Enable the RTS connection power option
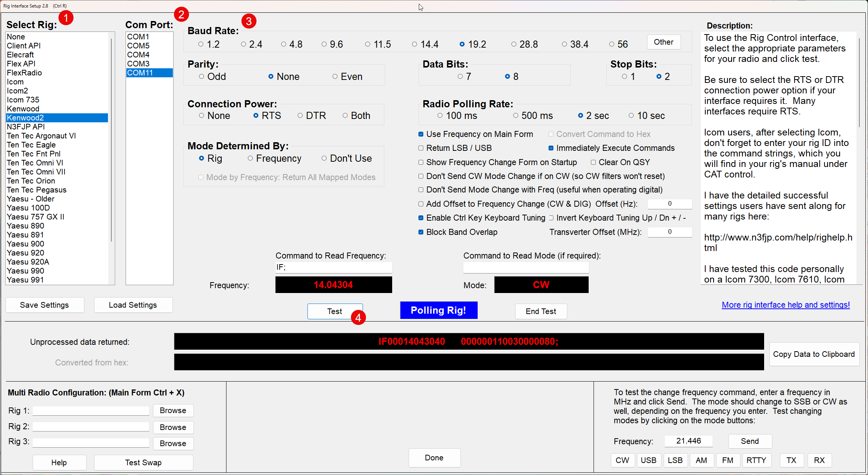Viewport: 868px width, 475px height. 255,115
